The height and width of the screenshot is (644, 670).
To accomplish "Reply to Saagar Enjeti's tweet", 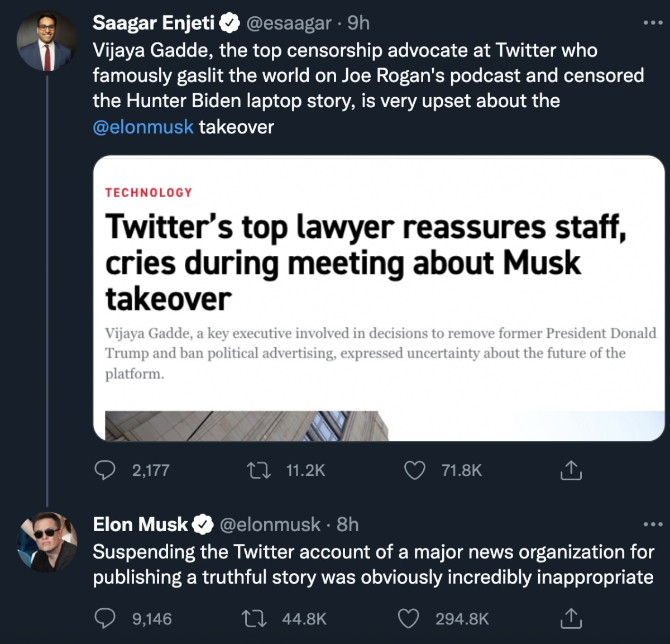I will (x=104, y=470).
